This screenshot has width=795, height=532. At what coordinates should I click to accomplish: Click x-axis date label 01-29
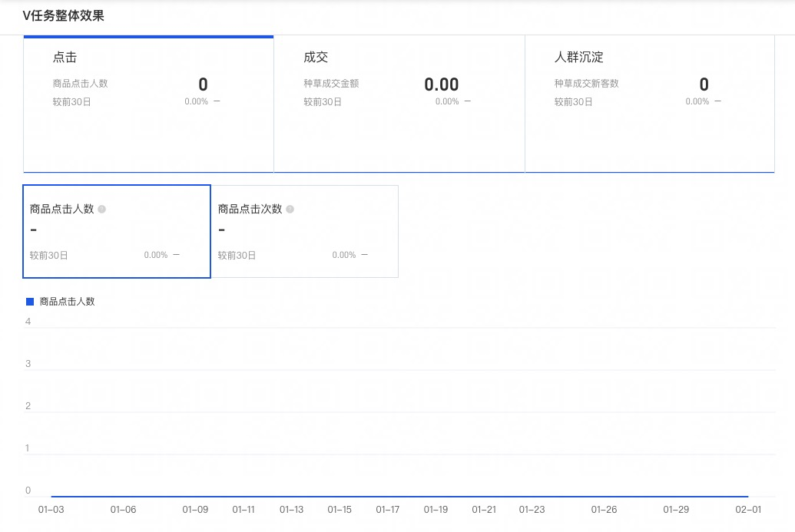(x=677, y=510)
